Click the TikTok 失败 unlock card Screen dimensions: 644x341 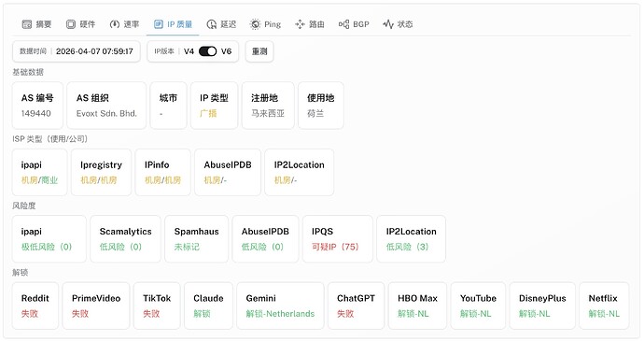tap(157, 305)
